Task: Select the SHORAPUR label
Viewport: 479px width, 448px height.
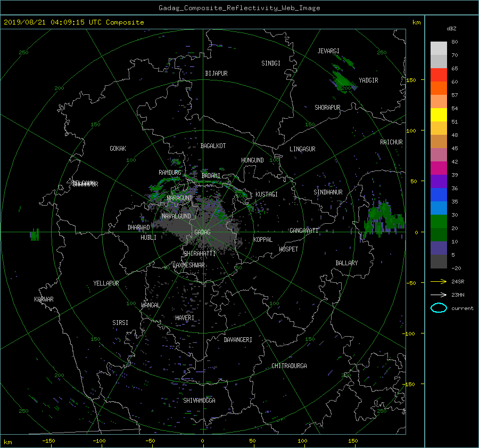Action: [327, 108]
